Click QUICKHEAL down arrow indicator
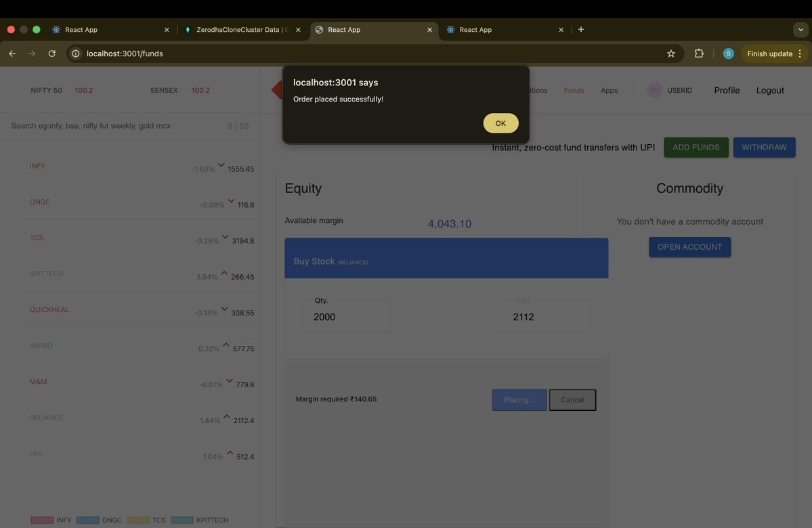 coord(224,309)
